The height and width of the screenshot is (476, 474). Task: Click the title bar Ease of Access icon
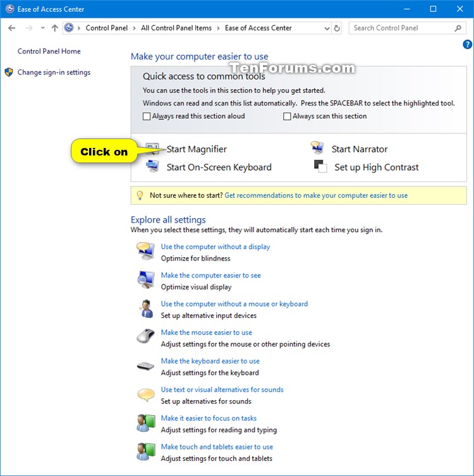(x=10, y=9)
